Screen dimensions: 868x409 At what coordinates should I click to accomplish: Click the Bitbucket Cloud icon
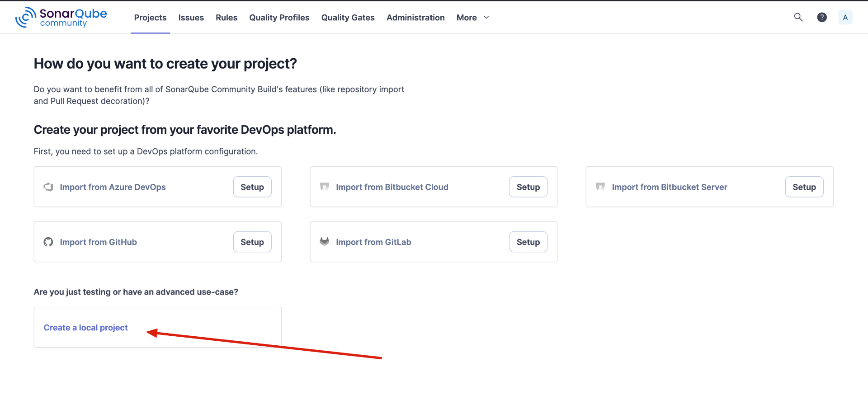[324, 187]
